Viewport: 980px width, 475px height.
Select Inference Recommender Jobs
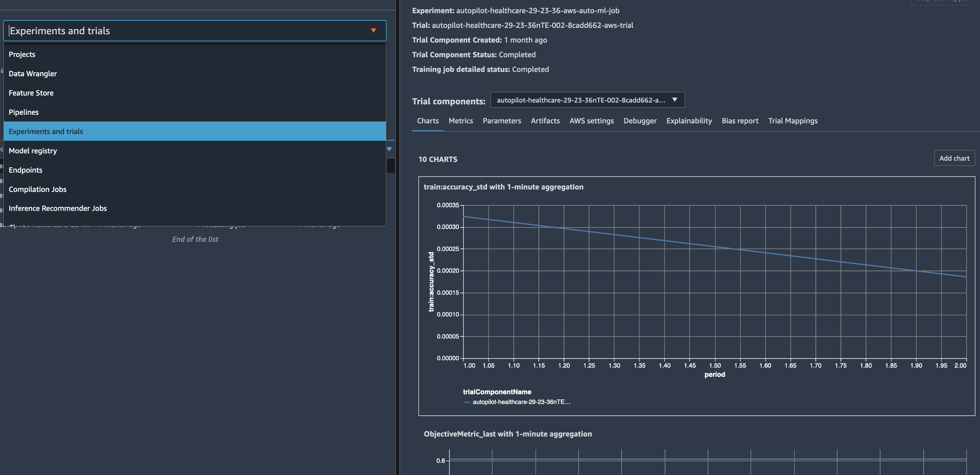(58, 208)
